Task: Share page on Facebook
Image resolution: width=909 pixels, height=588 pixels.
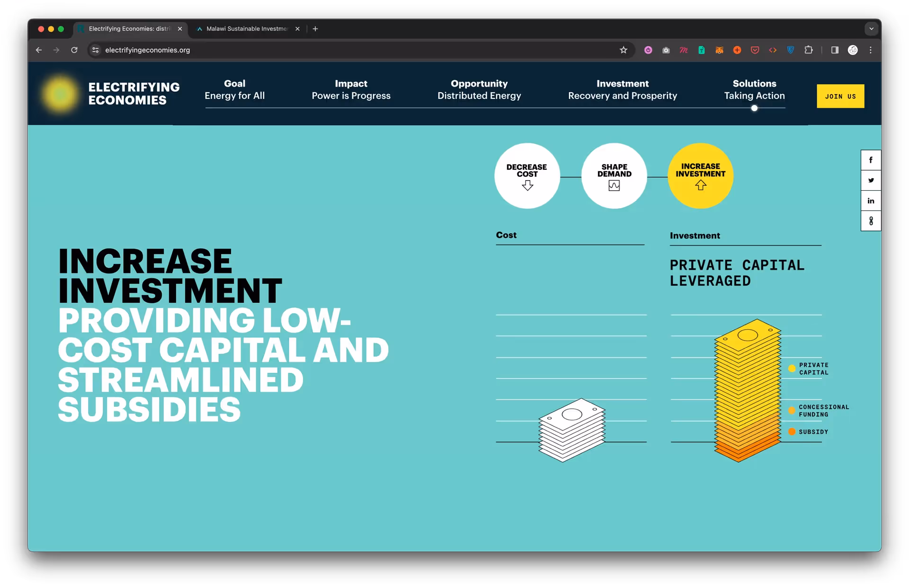Action: coord(870,160)
